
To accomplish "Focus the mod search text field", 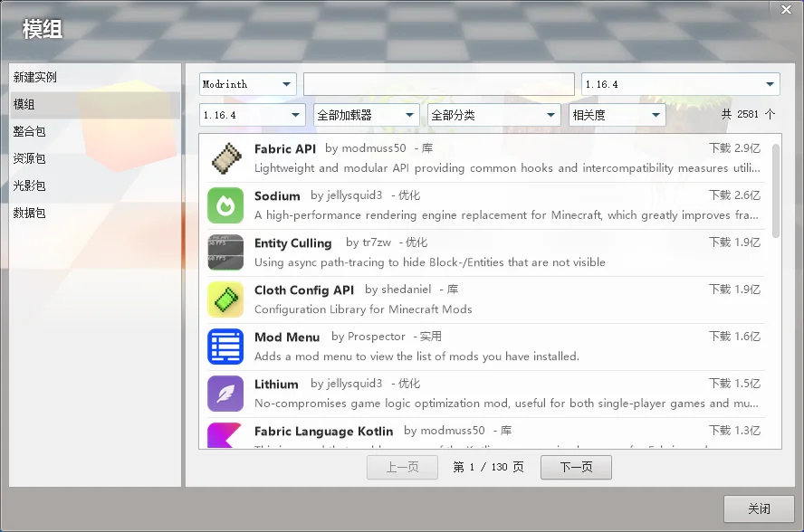I will 439,84.
